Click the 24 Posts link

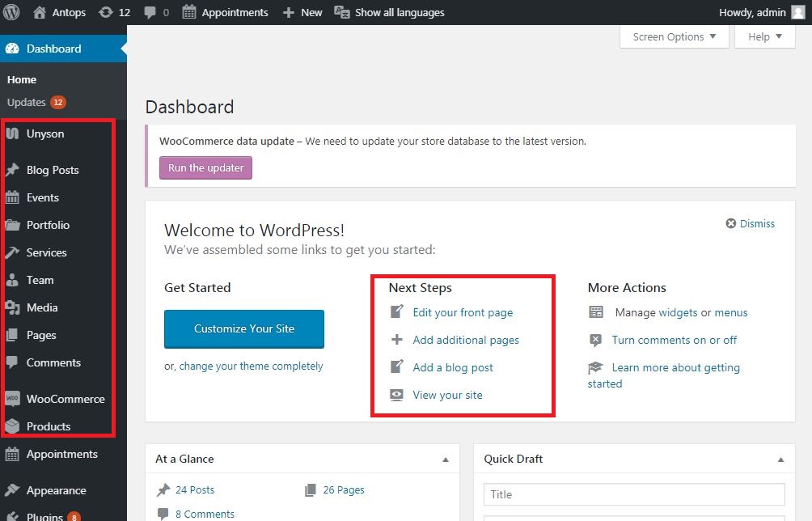click(195, 489)
